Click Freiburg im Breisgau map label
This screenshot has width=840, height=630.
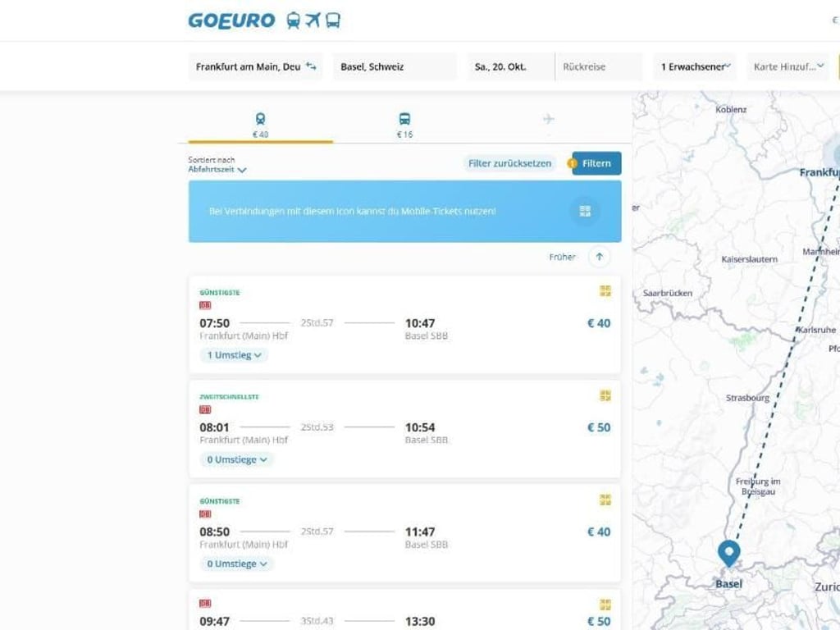pos(758,486)
